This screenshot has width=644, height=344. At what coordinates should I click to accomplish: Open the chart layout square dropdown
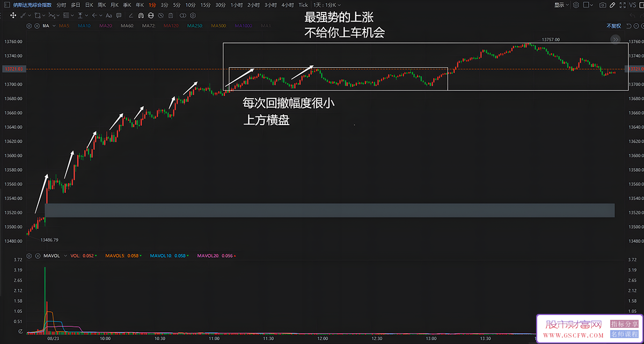[x=588, y=5]
